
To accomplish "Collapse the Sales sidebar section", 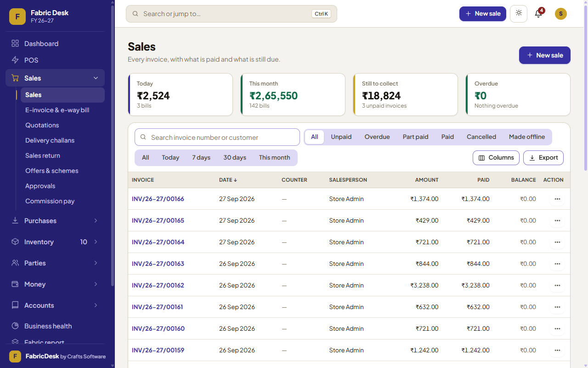I will click(96, 78).
